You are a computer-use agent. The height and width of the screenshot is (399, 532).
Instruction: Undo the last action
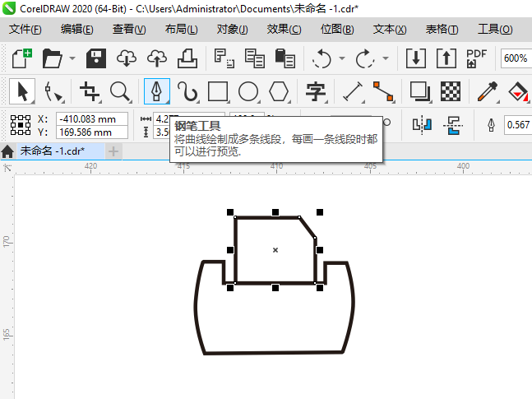point(322,58)
